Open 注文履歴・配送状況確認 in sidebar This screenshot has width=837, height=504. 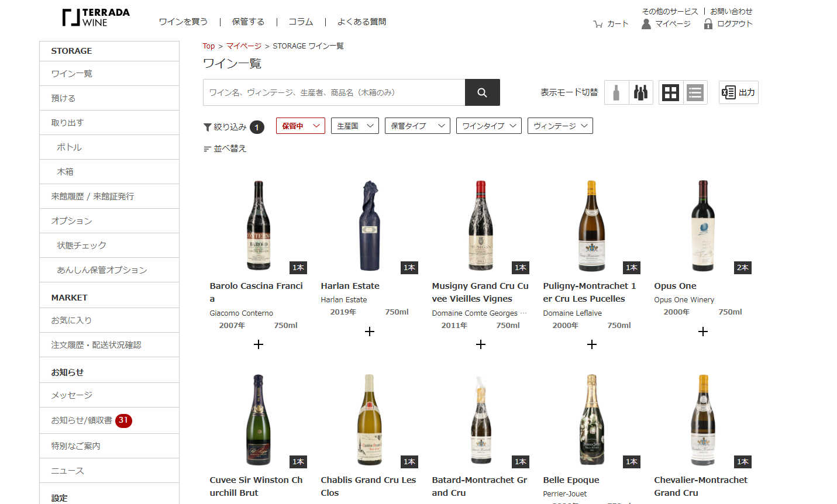(x=109, y=345)
